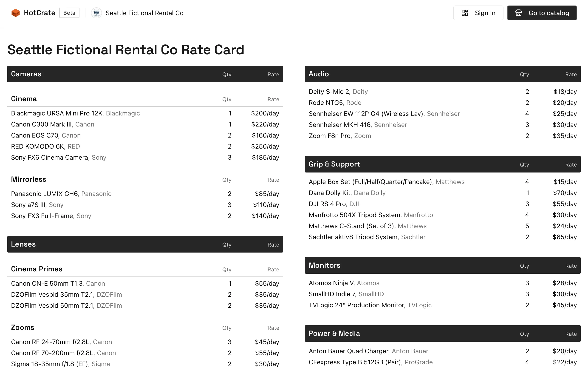Viewport: 588px width, 368px height.
Task: Click the Canon EOS C70 item
Action: point(145,135)
